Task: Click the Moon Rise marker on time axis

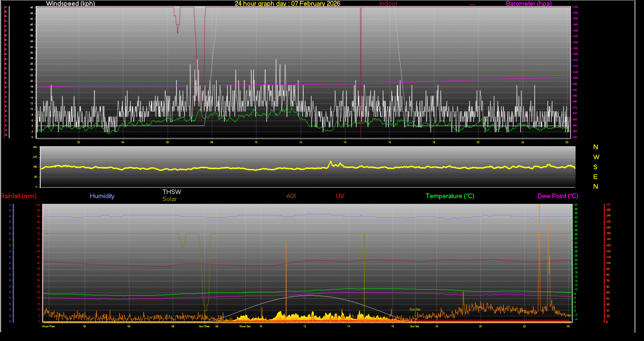Action: pos(48,326)
